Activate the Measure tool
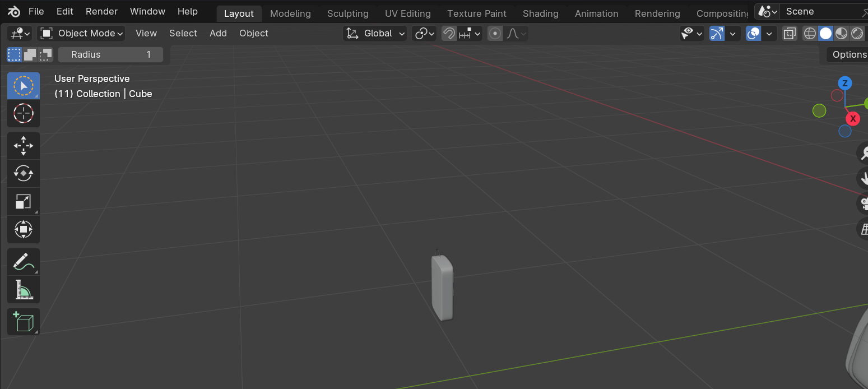 [x=23, y=289]
